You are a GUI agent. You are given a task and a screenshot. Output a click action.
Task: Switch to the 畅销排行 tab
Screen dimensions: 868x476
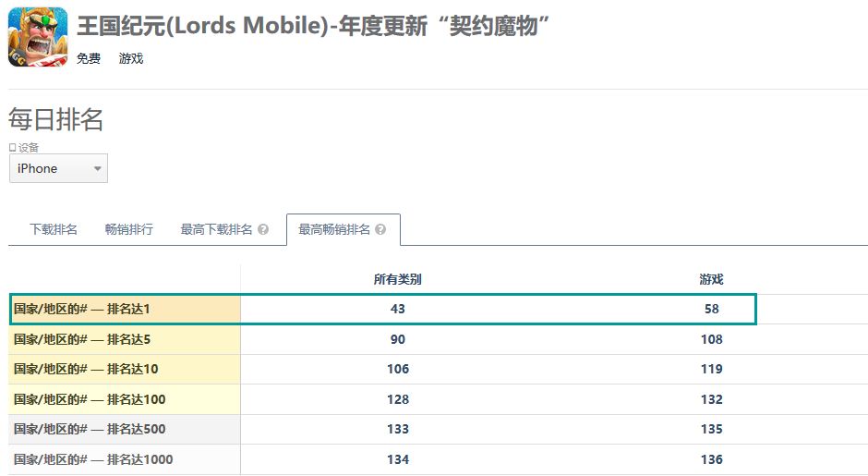129,230
